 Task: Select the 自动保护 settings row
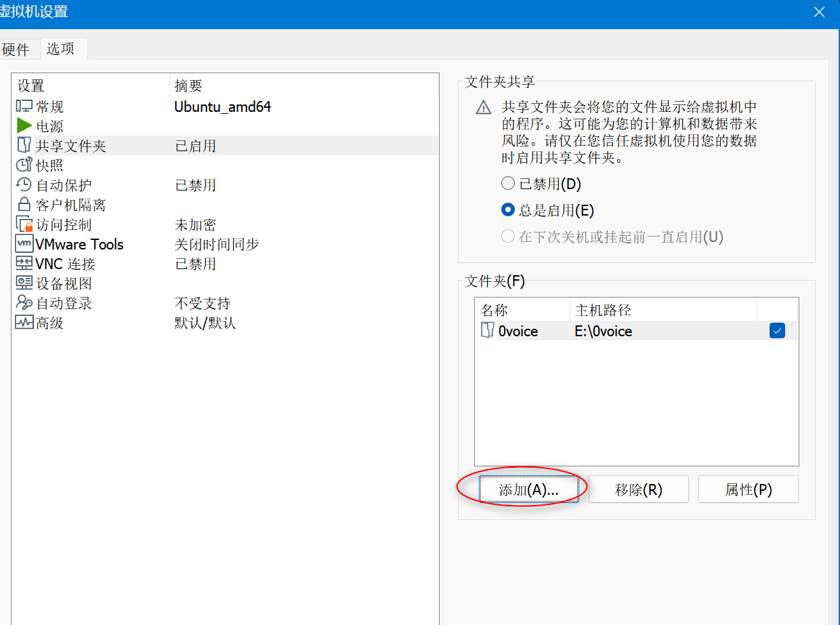[226, 185]
